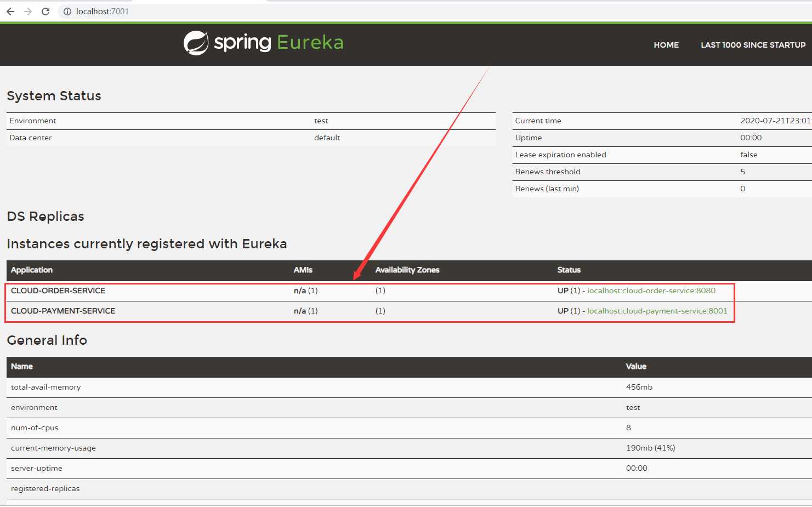Image resolution: width=812 pixels, height=507 pixels.
Task: Open the HOME navigation item
Action: [x=666, y=45]
